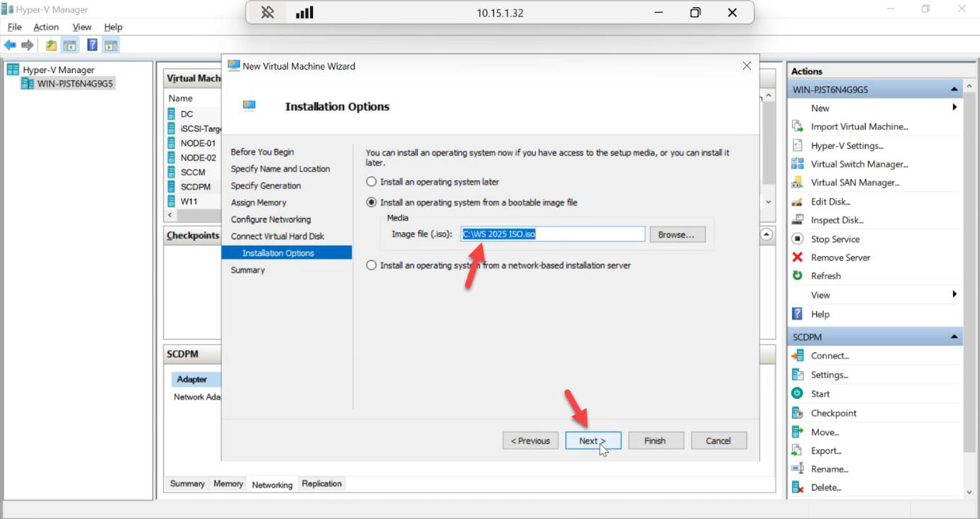Click the Back arrow toolbar icon
The image size is (980, 519).
coord(10,45)
